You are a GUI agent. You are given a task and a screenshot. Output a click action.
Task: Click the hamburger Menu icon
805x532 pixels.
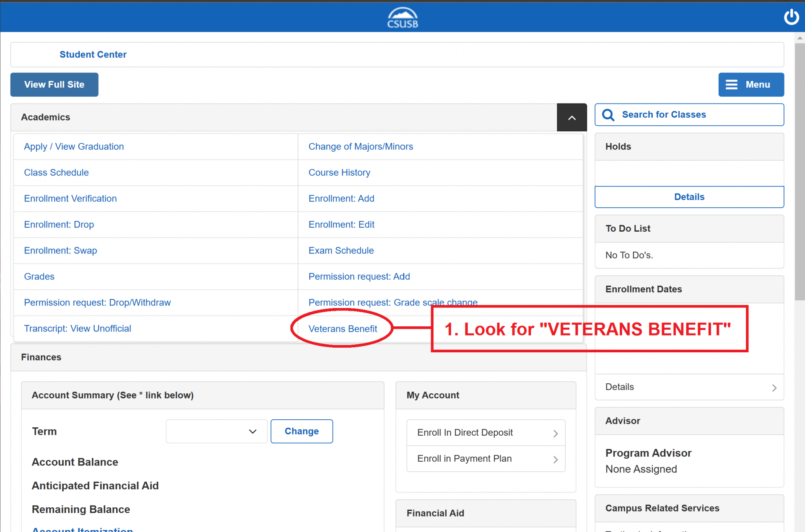732,85
